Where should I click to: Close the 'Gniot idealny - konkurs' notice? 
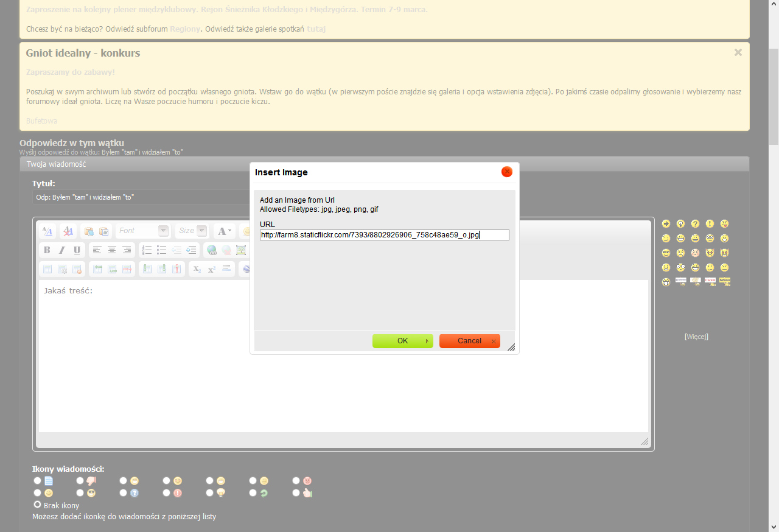click(738, 52)
